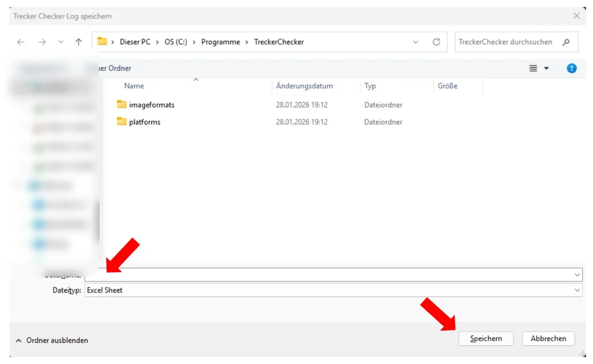Click the Forward navigation arrow
593x364 pixels.
point(42,42)
